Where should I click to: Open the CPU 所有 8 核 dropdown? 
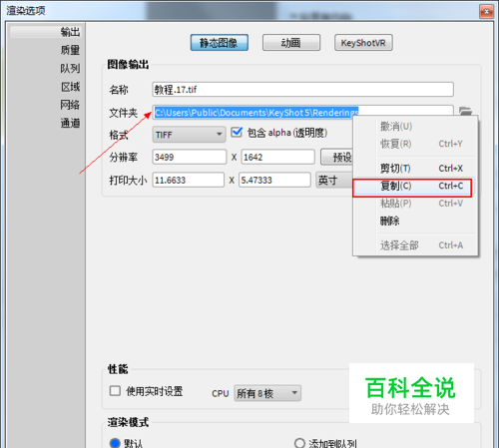(267, 393)
